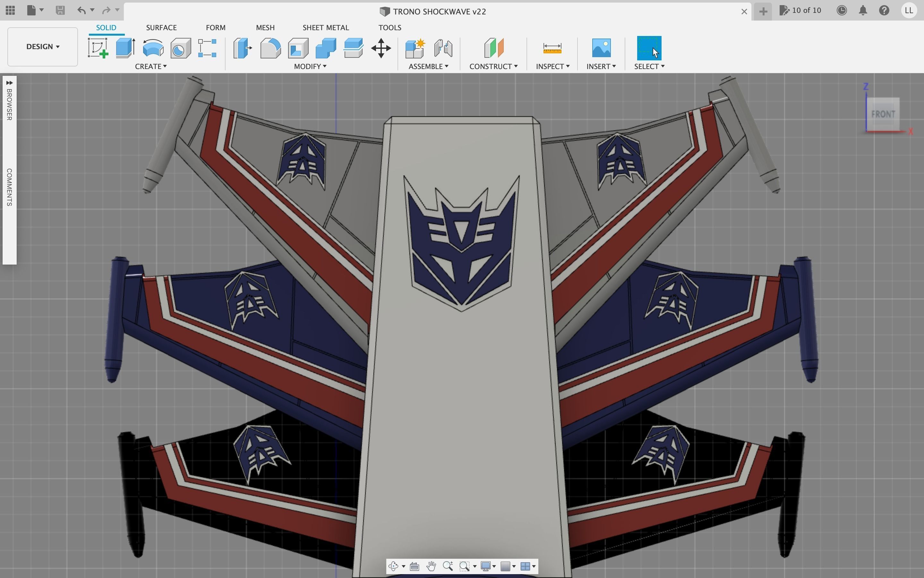Click the Insert image icon
The width and height of the screenshot is (924, 578).
coord(601,48)
